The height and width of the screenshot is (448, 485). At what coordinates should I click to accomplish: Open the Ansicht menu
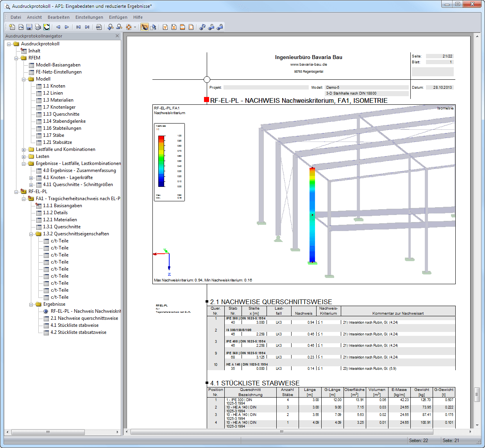click(34, 17)
